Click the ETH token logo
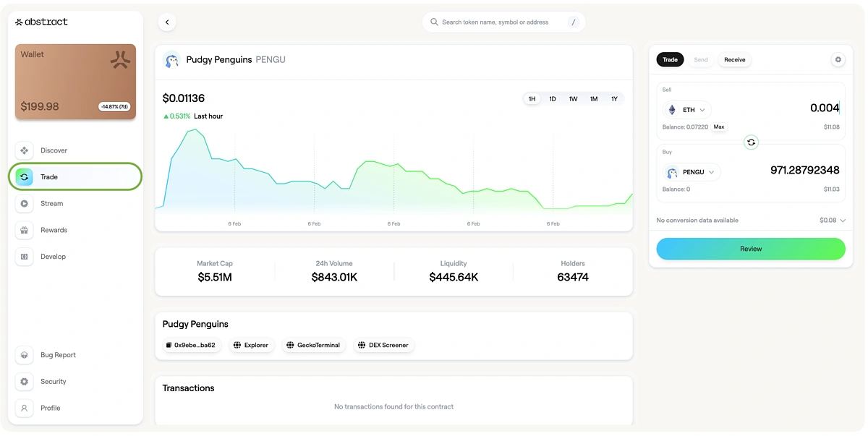The width and height of the screenshot is (868, 436). [x=672, y=110]
